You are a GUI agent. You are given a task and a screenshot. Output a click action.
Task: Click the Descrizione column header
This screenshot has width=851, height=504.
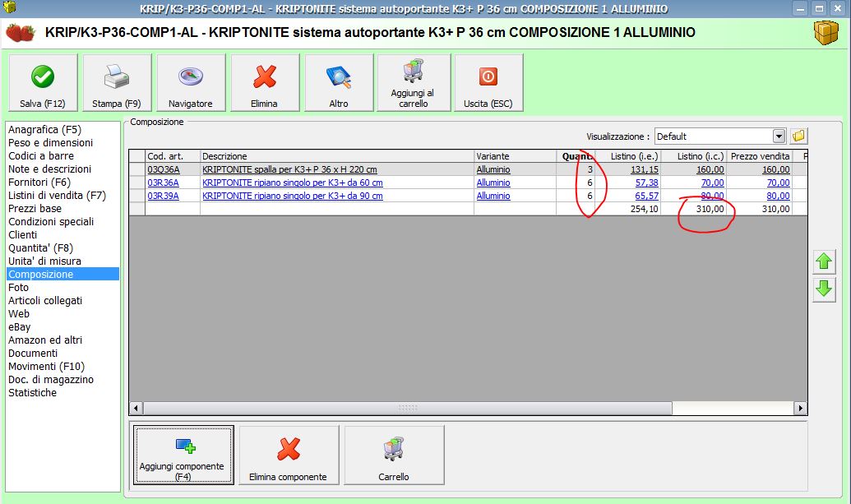337,156
